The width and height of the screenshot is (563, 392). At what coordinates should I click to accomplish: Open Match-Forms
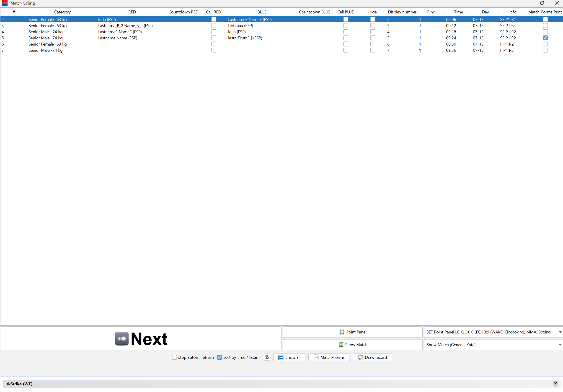click(329, 357)
